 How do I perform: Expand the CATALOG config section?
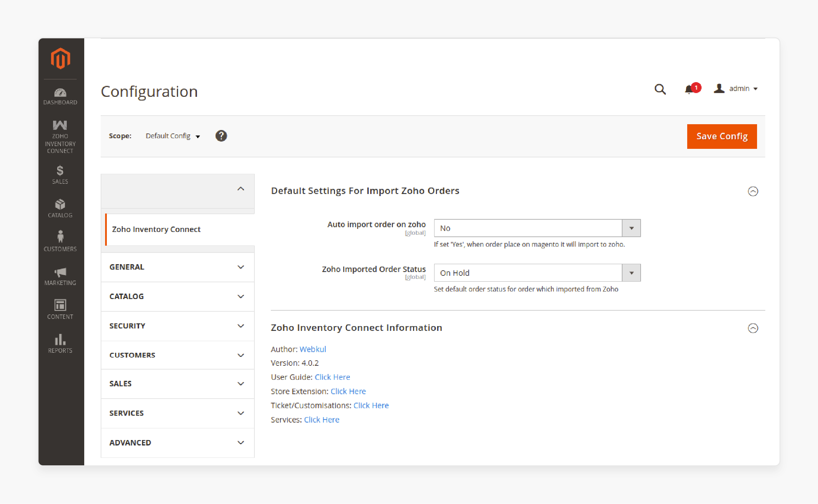point(178,296)
